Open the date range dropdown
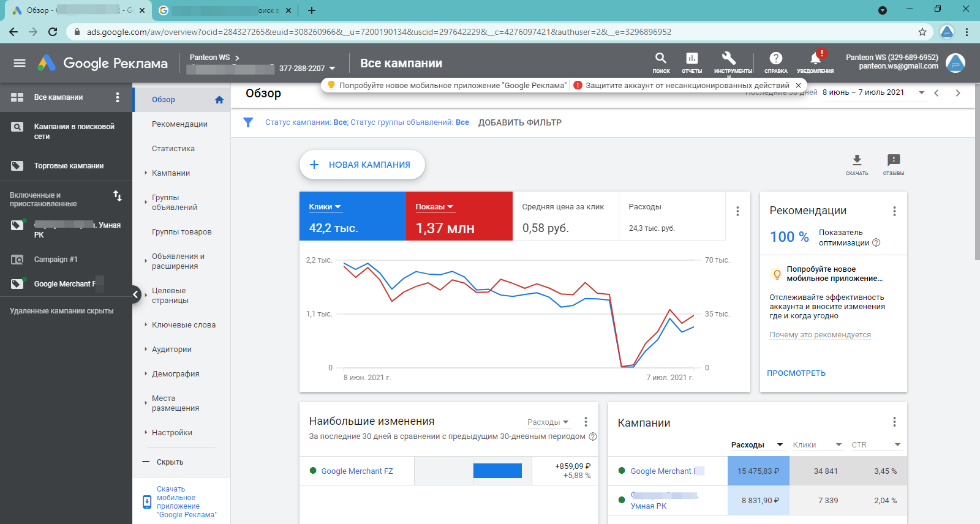This screenshot has width=980, height=524. coord(921,92)
